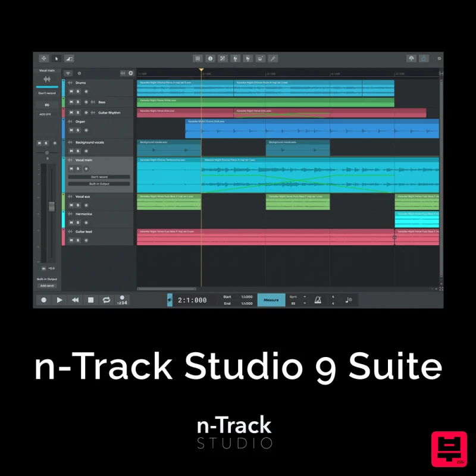Viewport: 476px width, 476px height.
Task: Click the Measure tab in the transport bar
Action: coord(272,299)
